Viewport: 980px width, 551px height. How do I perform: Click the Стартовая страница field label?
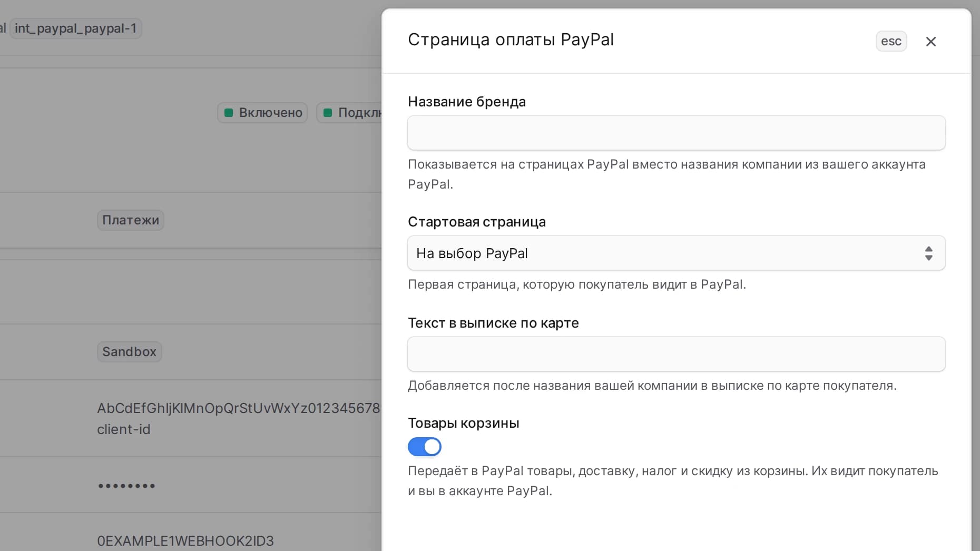point(477,222)
